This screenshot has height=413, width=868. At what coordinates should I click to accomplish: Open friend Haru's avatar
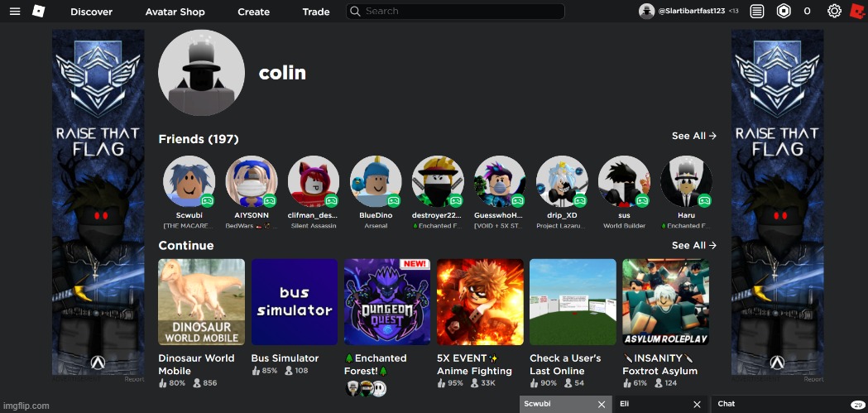686,181
